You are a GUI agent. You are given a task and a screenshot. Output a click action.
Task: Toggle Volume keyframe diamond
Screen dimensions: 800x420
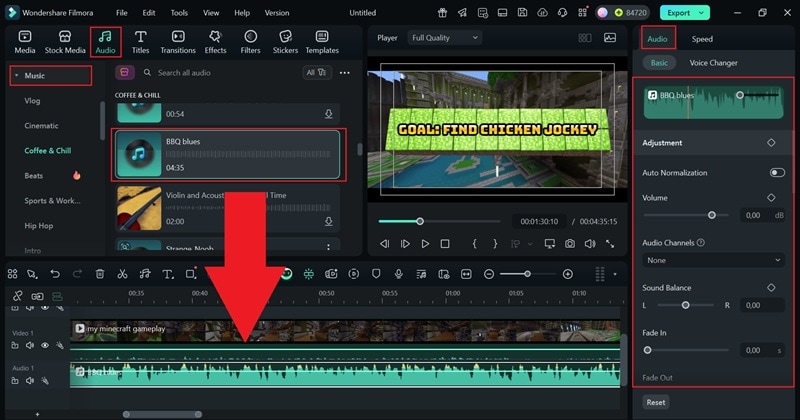pyautogui.click(x=771, y=197)
